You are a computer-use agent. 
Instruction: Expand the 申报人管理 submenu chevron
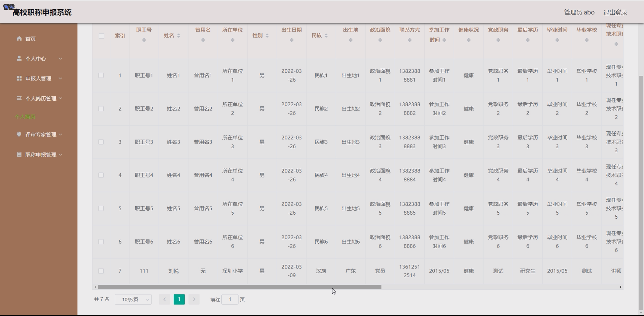click(61, 78)
